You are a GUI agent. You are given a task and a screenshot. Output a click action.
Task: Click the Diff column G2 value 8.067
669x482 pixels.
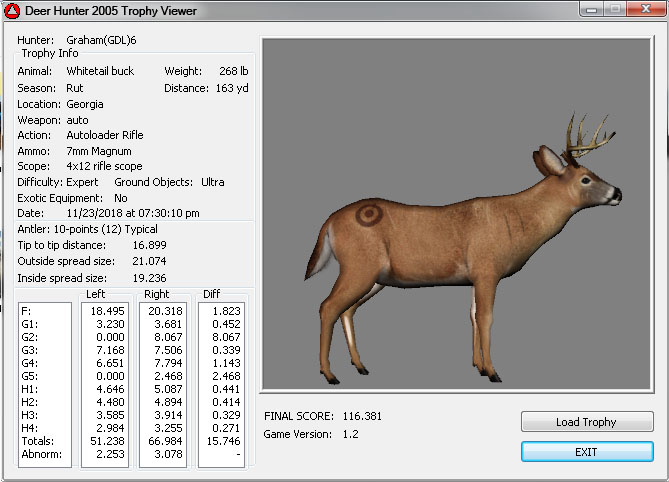coord(222,337)
